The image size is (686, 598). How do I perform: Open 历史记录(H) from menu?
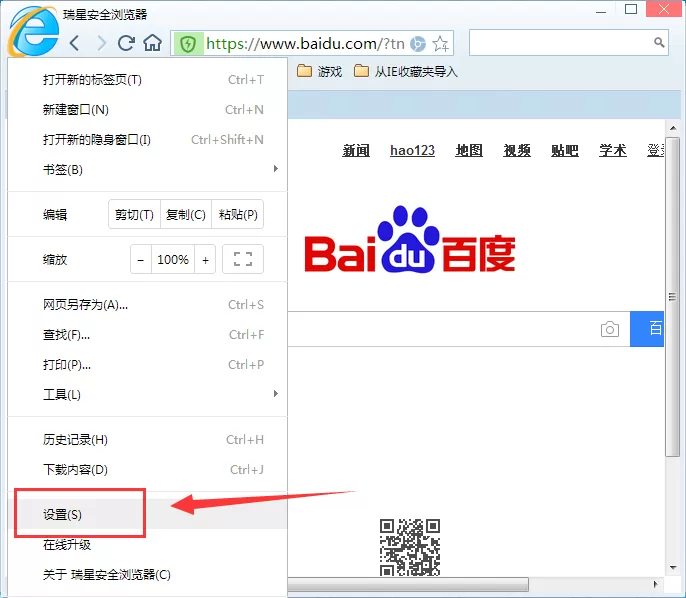point(147,440)
